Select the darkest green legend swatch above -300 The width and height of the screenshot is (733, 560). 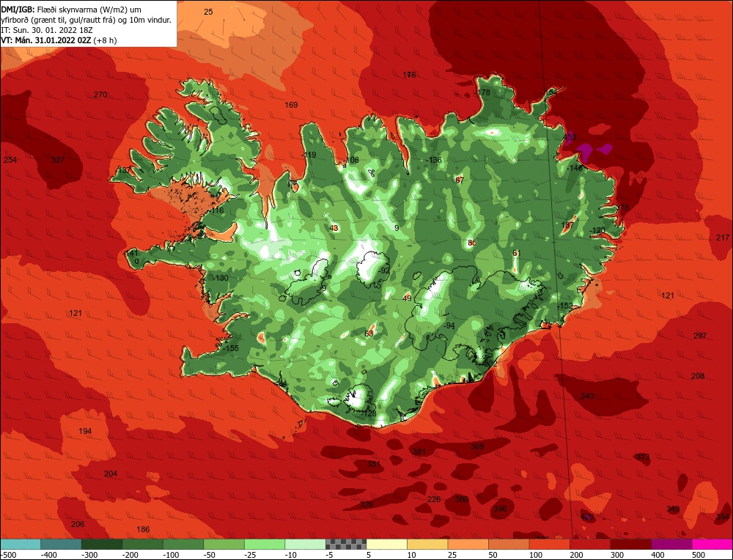[x=101, y=544]
